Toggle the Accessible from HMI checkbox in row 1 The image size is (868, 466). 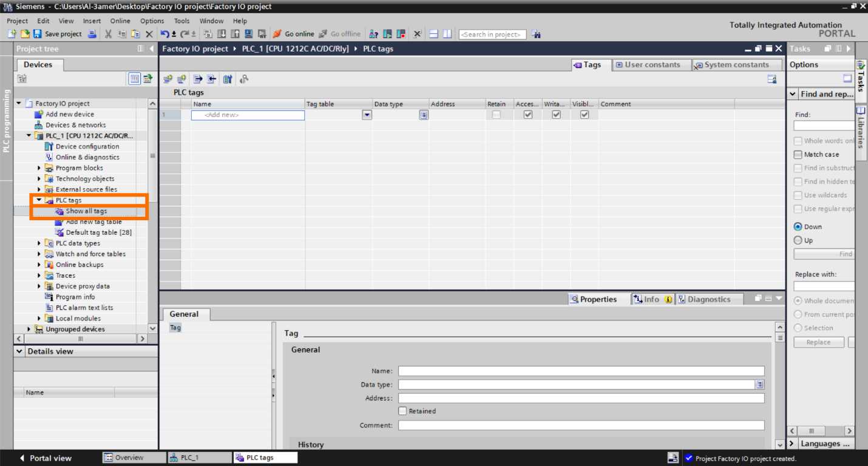point(528,115)
